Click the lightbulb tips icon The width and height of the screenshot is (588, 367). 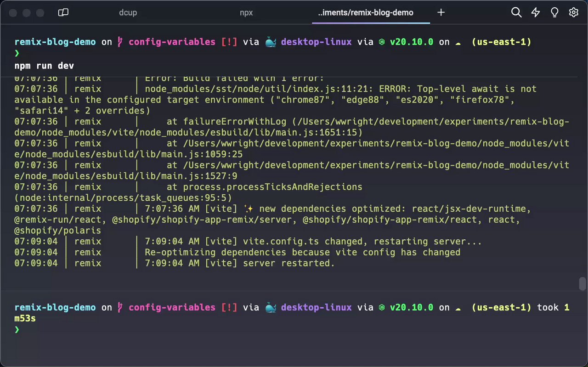(554, 12)
